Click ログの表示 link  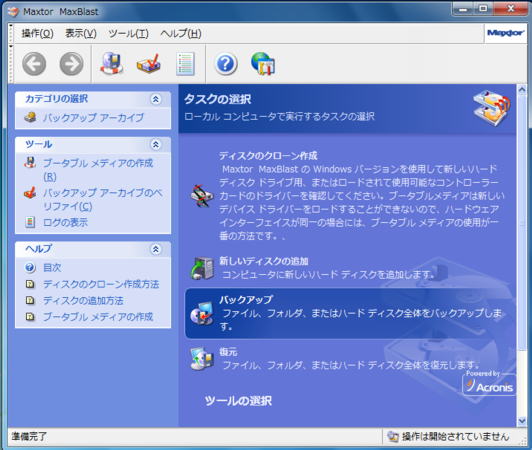[65, 223]
